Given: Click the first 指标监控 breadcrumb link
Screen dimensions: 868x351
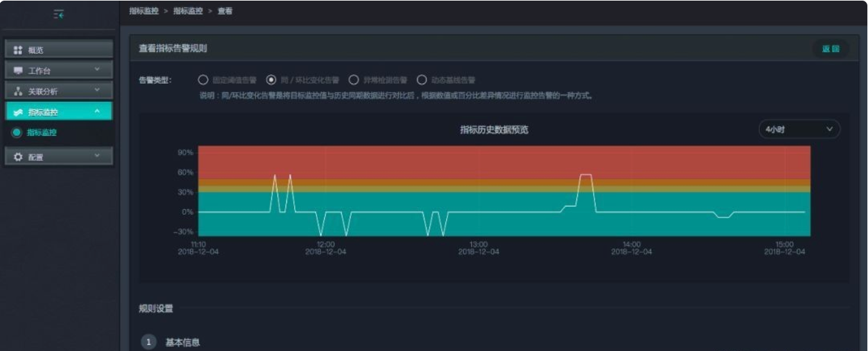Looking at the screenshot, I should [144, 11].
